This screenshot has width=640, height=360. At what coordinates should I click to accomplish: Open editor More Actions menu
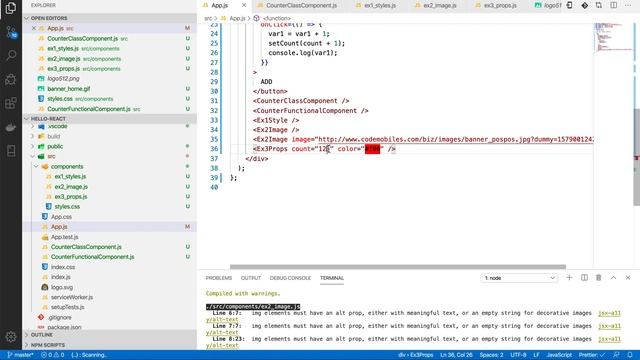(628, 5)
